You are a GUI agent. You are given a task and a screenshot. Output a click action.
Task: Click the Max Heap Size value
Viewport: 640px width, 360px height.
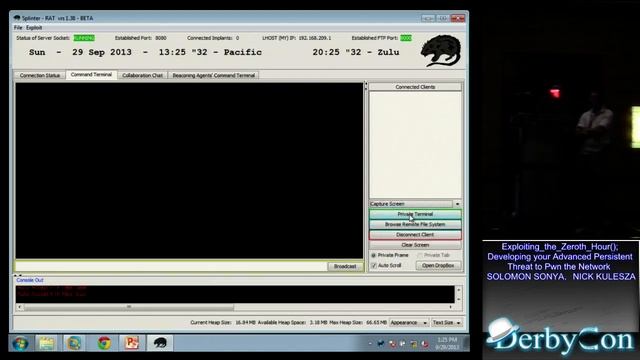tap(376, 322)
